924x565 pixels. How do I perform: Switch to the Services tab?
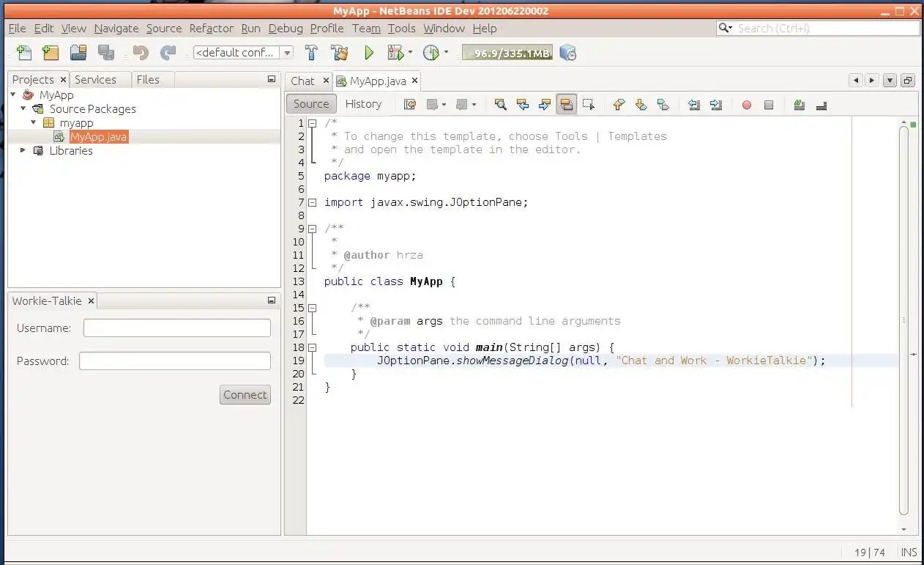coord(95,79)
